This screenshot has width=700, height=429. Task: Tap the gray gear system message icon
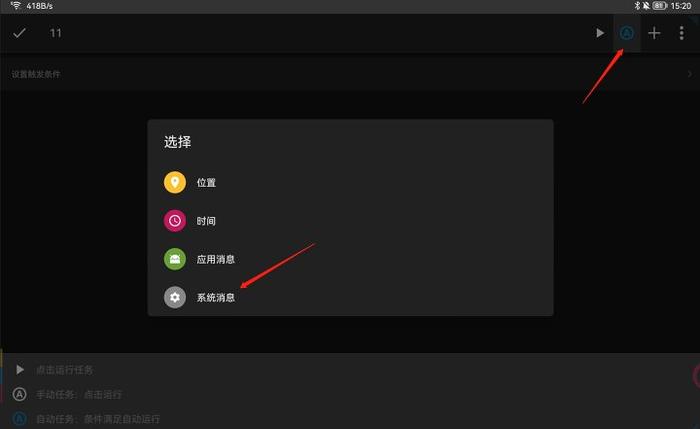click(x=175, y=297)
